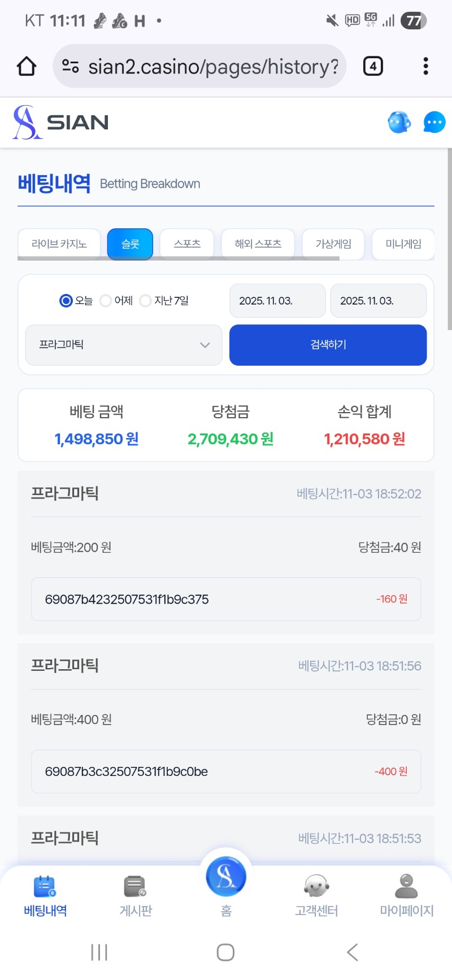Expand the 프라그마틱 provider dropdown

coord(124,345)
